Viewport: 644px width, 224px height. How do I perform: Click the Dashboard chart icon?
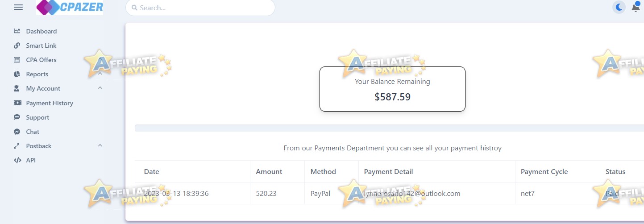tap(17, 31)
